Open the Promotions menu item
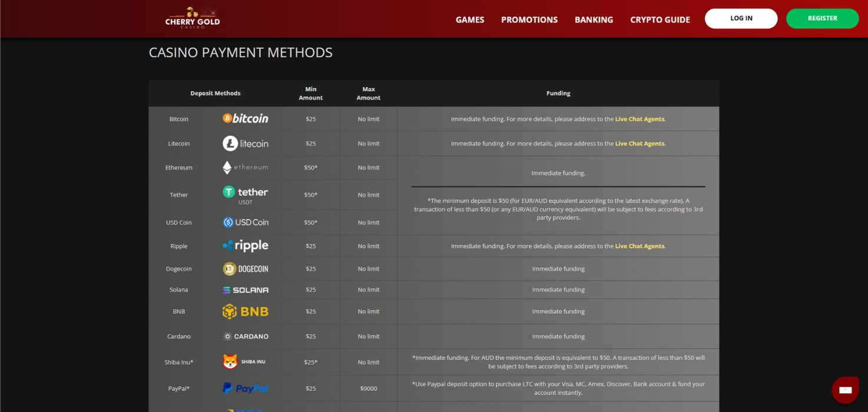Screen dimensions: 868x412 tap(529, 19)
